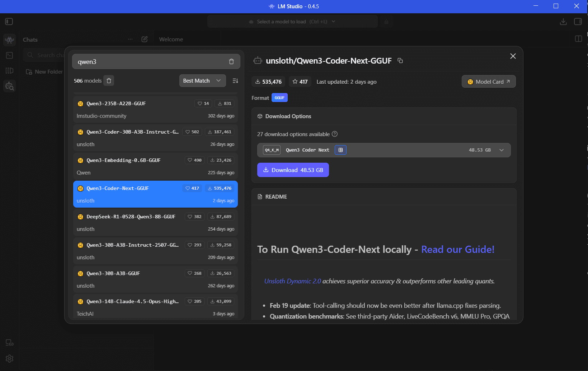Click the Download 48.53 GB button

pyautogui.click(x=293, y=170)
